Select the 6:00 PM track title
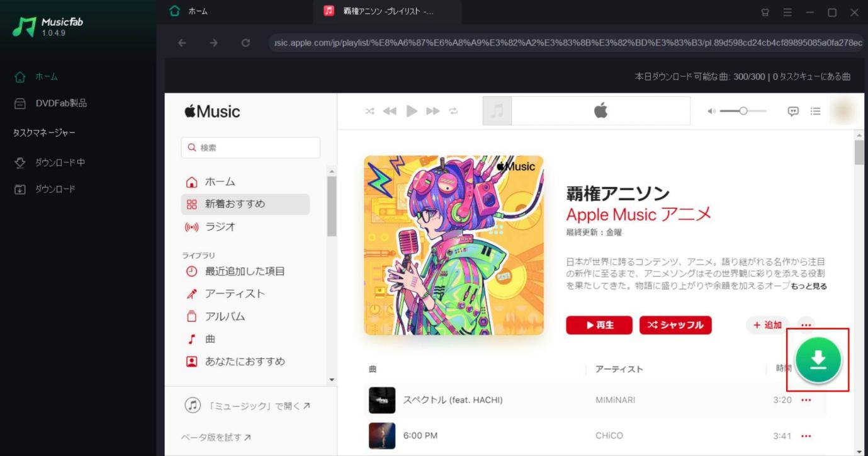This screenshot has height=456, width=868. 420,436
